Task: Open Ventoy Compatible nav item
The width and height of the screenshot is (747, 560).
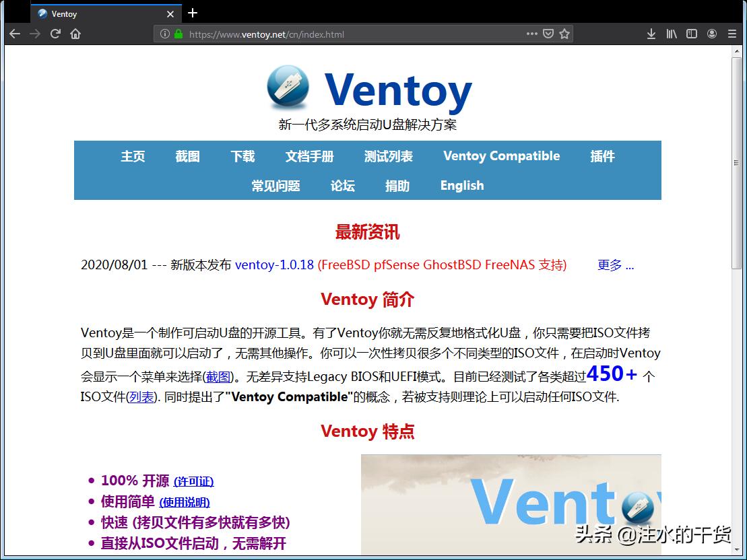Action: [x=502, y=156]
